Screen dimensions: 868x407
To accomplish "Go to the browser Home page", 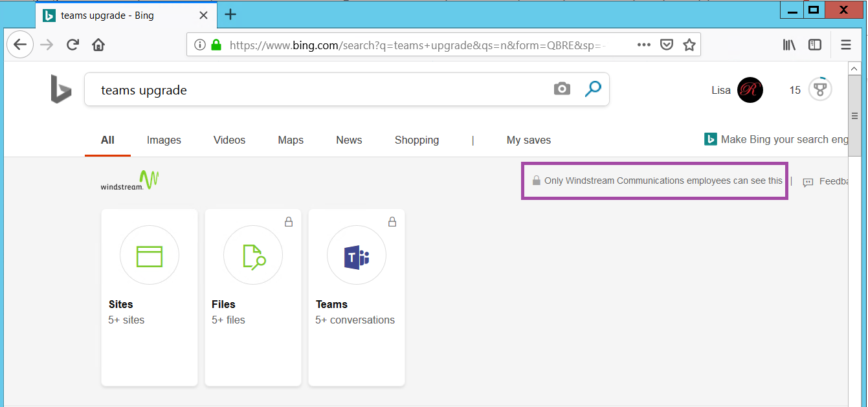I will click(98, 45).
